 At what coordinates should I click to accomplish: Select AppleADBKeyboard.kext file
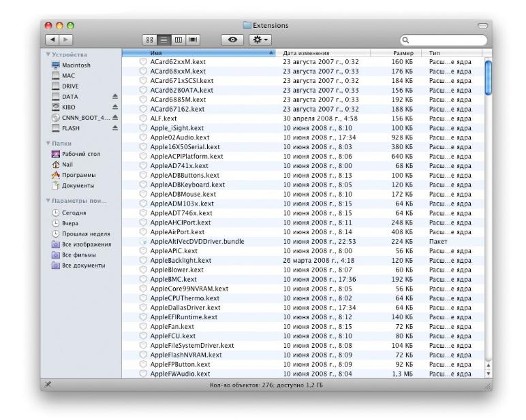coord(303,184)
